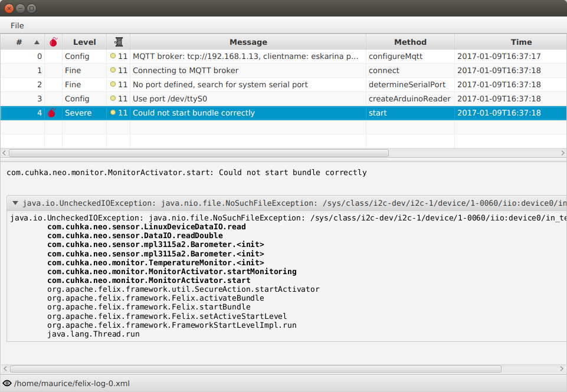Click the TemperatureMonitor.<init> stack frame
This screenshot has width=567, height=392.
point(156,263)
